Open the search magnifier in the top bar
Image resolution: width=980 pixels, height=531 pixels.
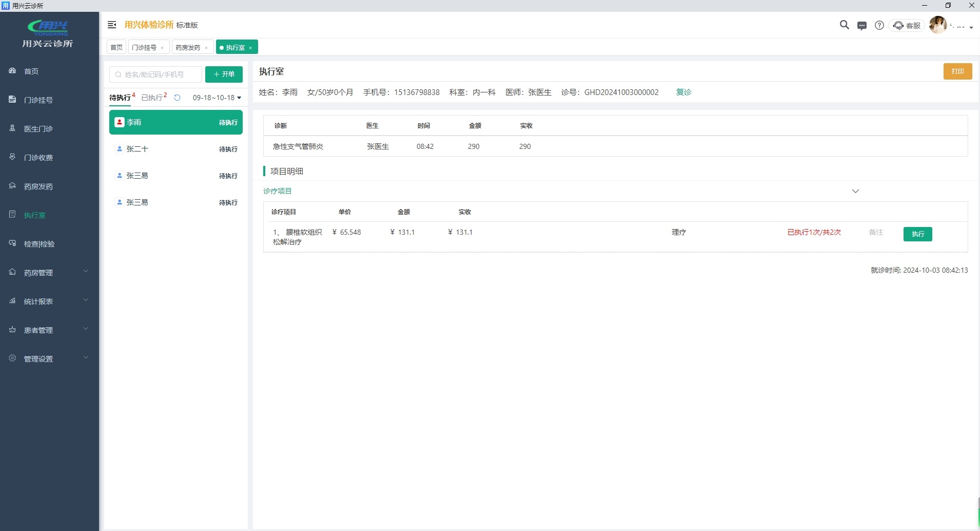click(x=844, y=25)
